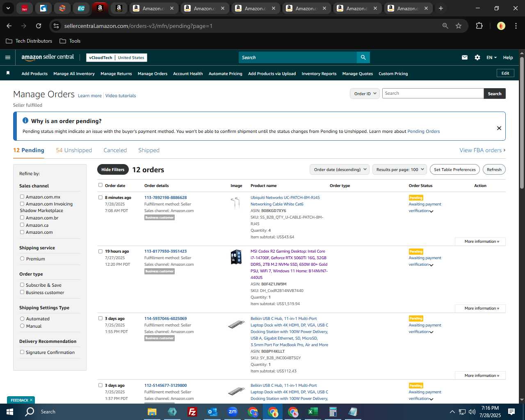
Task: Open the Video tutorials link
Action: point(121,96)
